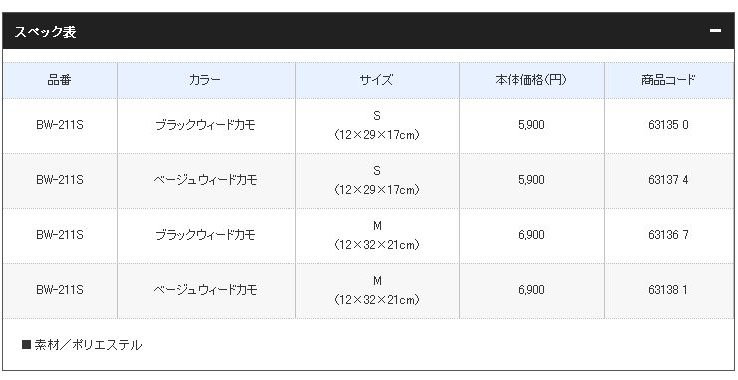Screen dimensions: 738x380
Task: Click ベージュウィードカモ in the second row
Action: point(205,180)
